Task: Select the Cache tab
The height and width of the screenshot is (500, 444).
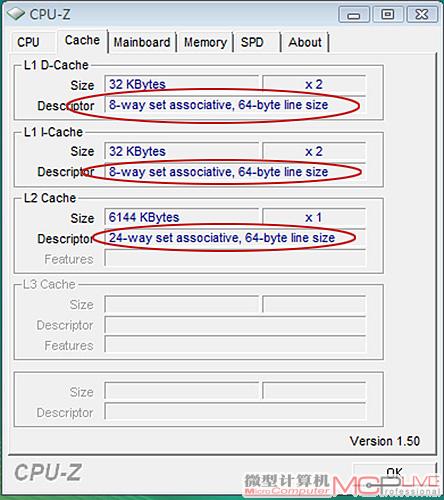Action: (82, 40)
